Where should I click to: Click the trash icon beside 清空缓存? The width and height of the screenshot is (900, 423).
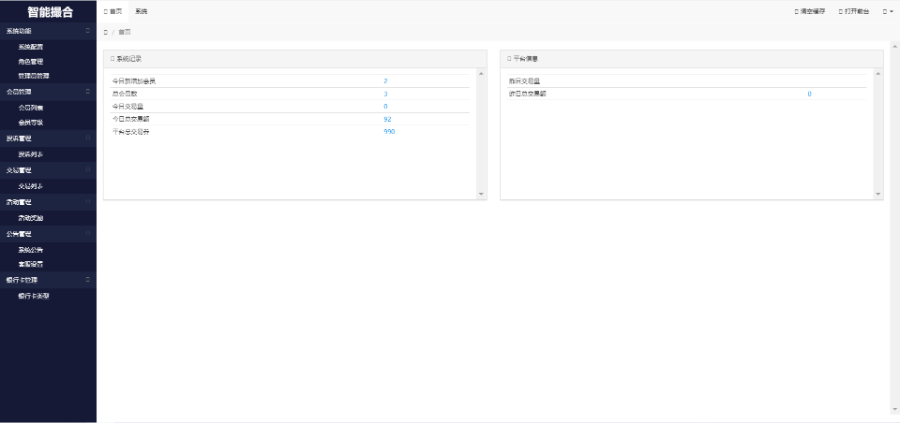pos(796,11)
